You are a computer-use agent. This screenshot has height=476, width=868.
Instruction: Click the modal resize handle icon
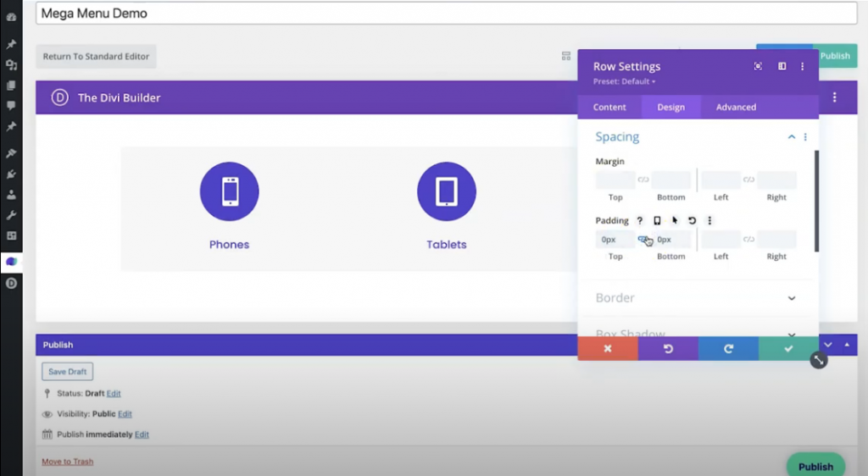pyautogui.click(x=819, y=360)
